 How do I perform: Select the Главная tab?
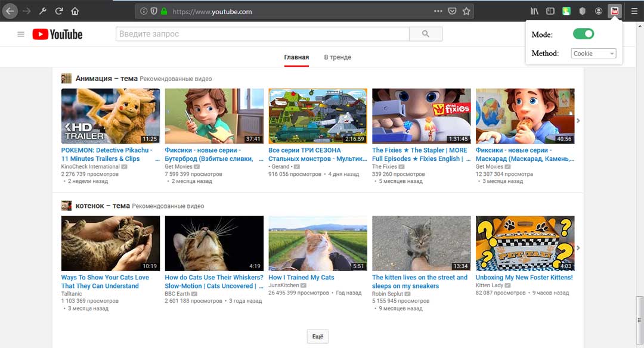click(x=296, y=57)
